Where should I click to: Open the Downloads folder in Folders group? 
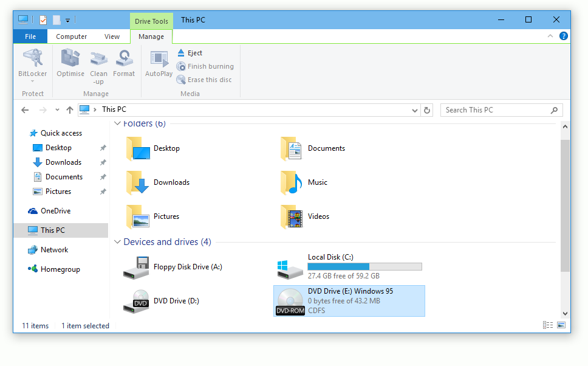tap(158, 182)
